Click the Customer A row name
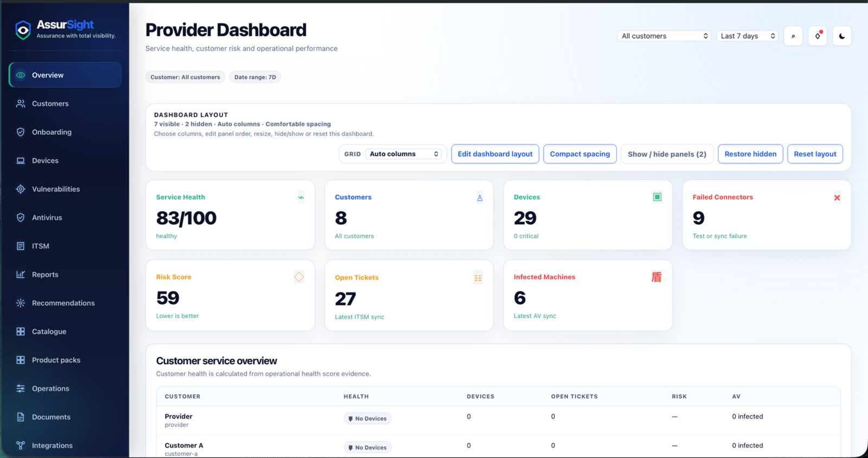This screenshot has height=458, width=868. point(184,446)
